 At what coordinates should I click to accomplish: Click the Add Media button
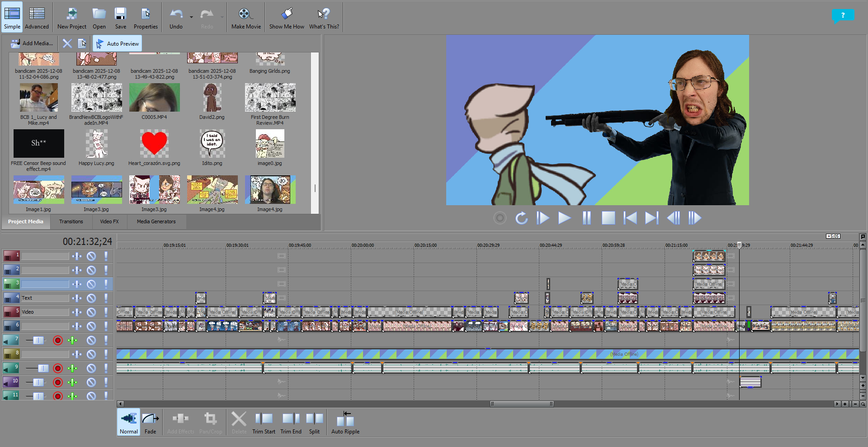32,43
